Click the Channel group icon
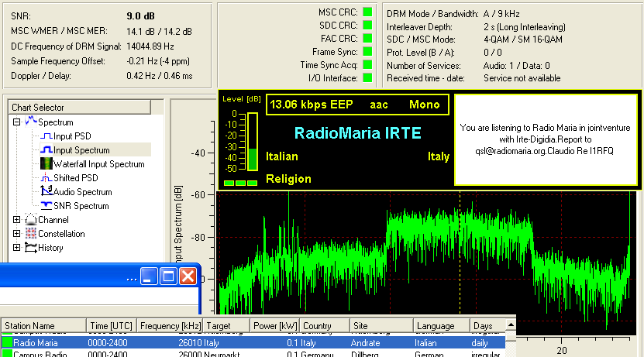Viewport: 644px width, 357px height. pyautogui.click(x=31, y=219)
